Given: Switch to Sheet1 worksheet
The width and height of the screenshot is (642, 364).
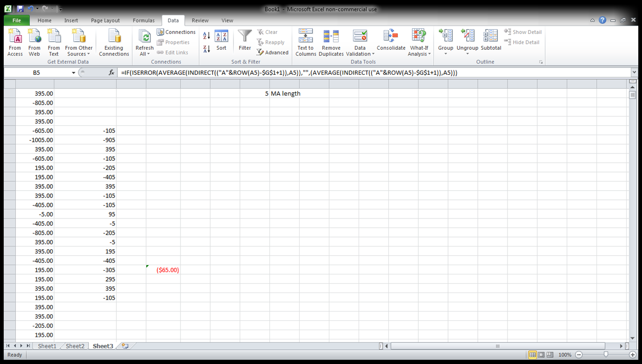Looking at the screenshot, I should (47, 346).
